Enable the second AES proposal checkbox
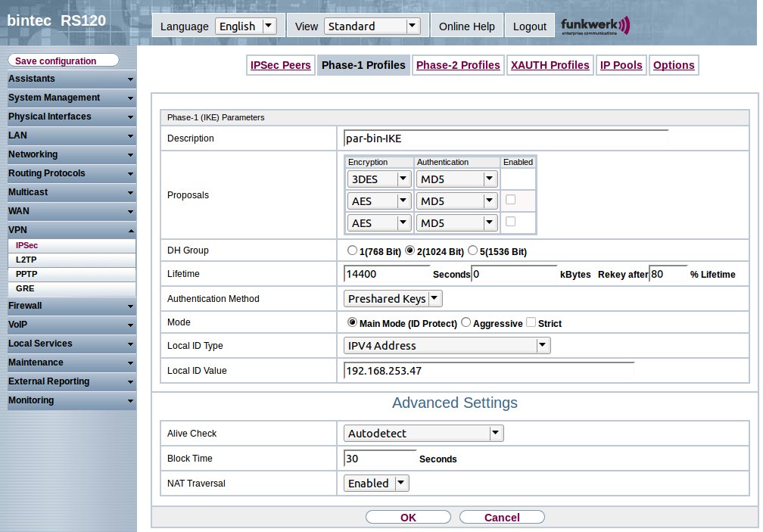Image resolution: width=763 pixels, height=532 pixels. tap(510, 222)
